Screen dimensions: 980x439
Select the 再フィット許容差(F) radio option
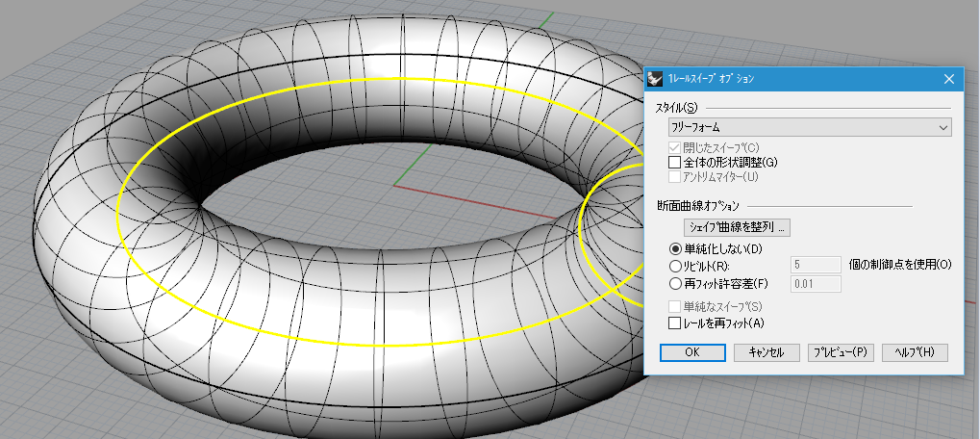coord(675,283)
